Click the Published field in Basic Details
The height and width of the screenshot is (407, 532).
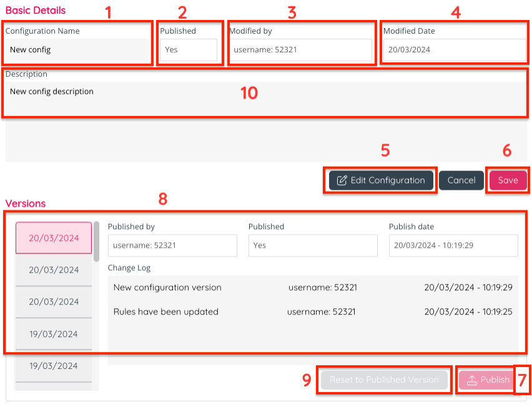coord(188,50)
